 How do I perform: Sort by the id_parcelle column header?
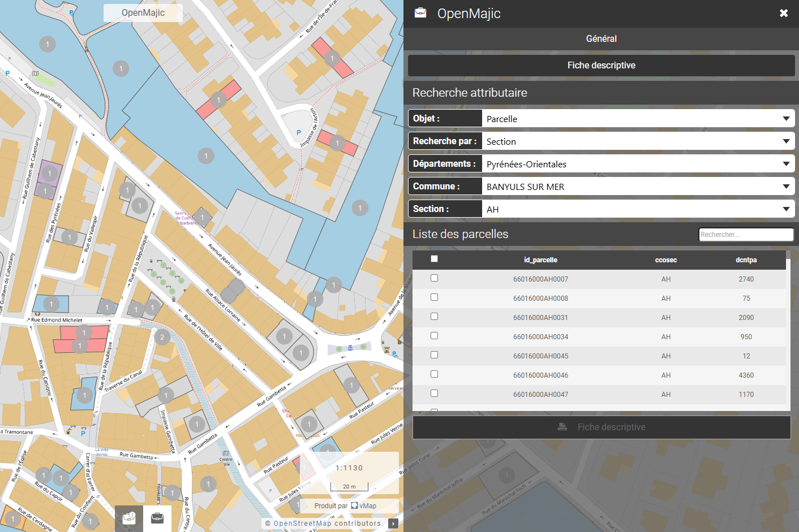(540, 260)
